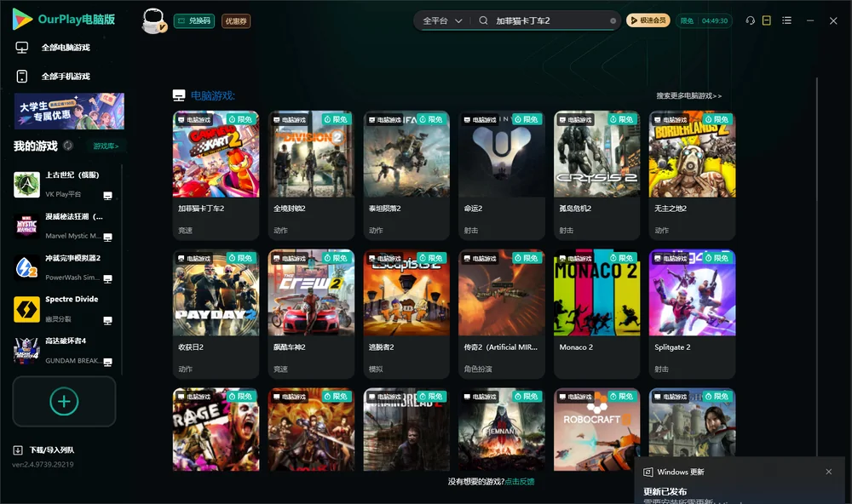This screenshot has width=852, height=504.
Task: Click the PC icon on Marvel Mystic row
Action: point(107,238)
